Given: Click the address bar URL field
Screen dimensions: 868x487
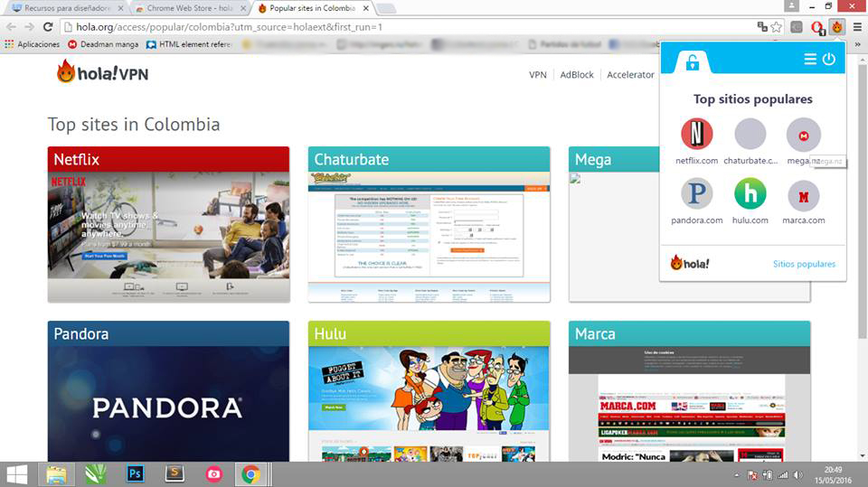Looking at the screenshot, I should coord(410,26).
